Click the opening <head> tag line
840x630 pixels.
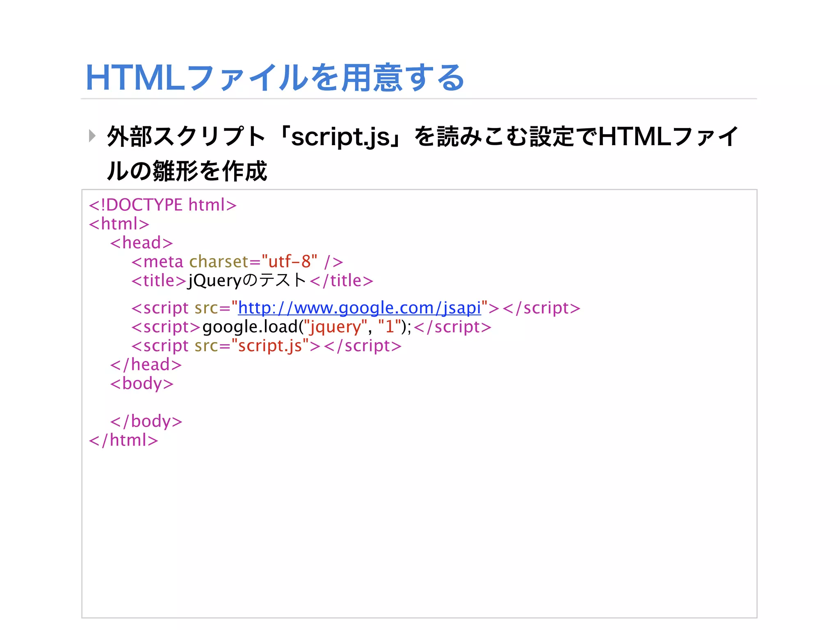point(142,243)
